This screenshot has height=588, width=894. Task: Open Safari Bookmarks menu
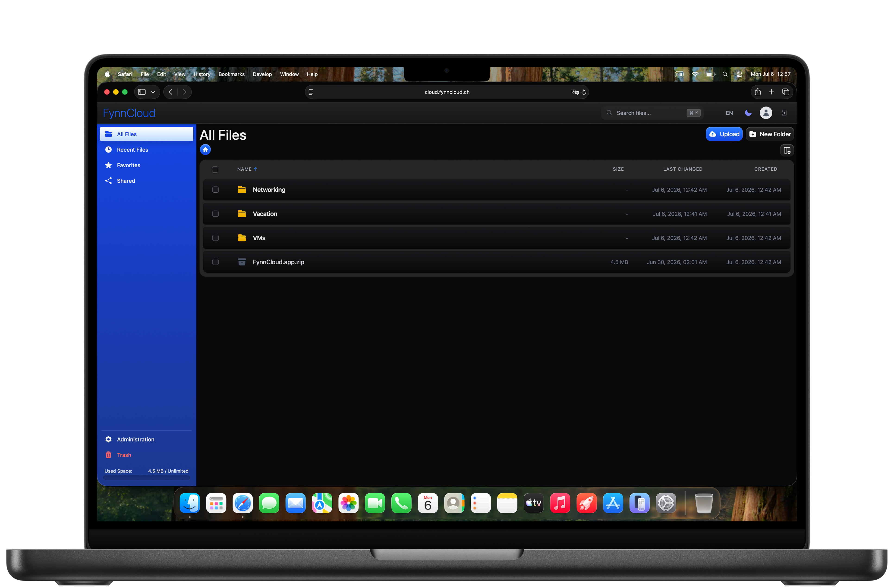pos(231,74)
